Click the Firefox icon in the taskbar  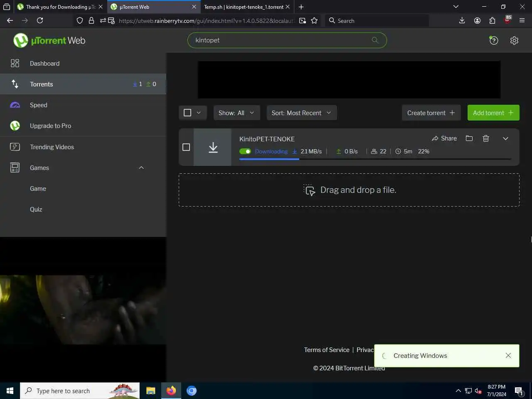pyautogui.click(x=171, y=391)
